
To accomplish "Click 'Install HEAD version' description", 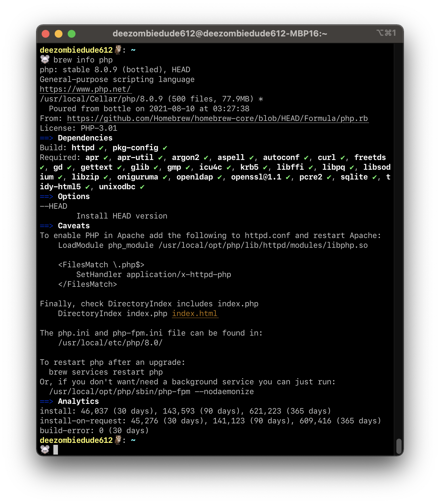I will pos(122,216).
